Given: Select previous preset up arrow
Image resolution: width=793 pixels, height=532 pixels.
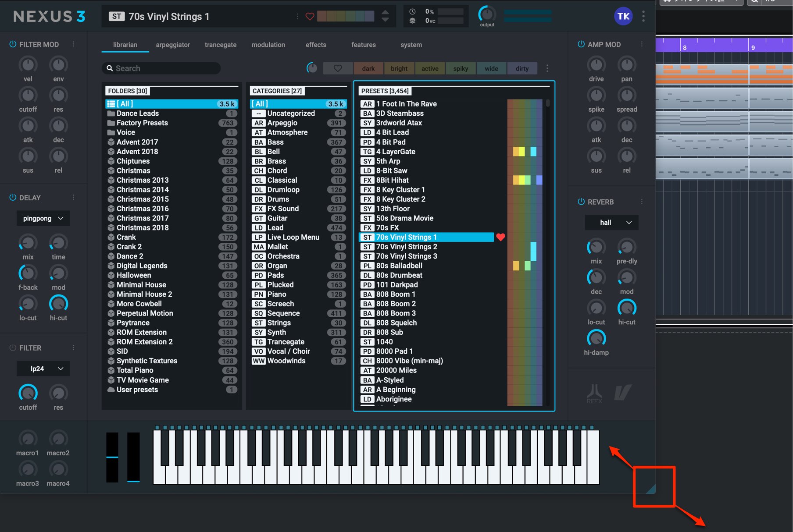Looking at the screenshot, I should [385, 13].
